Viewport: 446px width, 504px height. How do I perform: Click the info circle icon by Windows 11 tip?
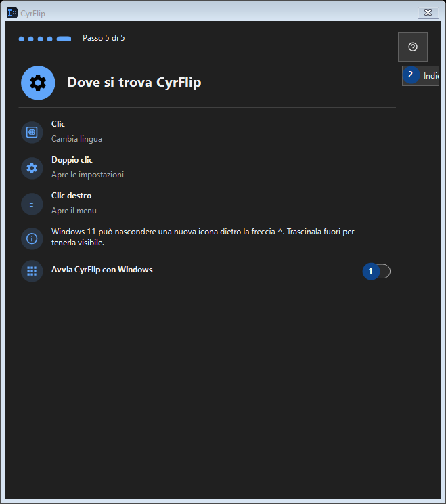pos(32,238)
